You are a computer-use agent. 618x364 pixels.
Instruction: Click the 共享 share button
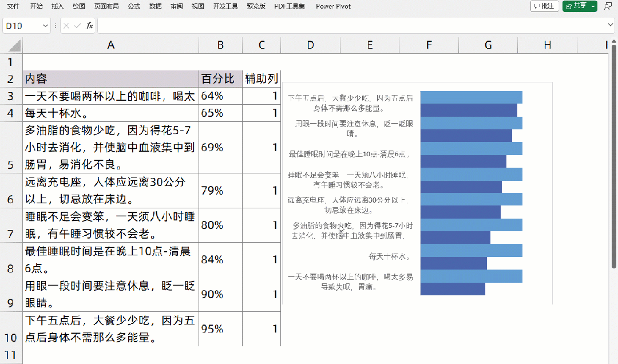tap(576, 6)
